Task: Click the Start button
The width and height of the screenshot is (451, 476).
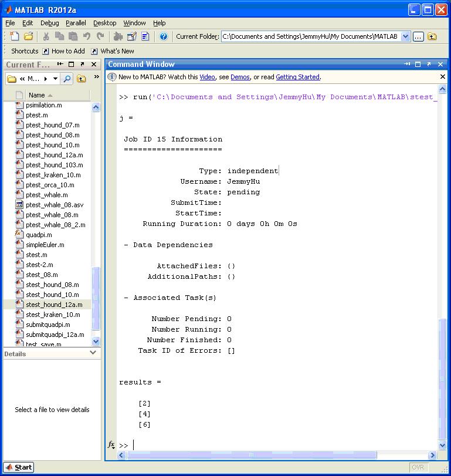Action: [19, 467]
